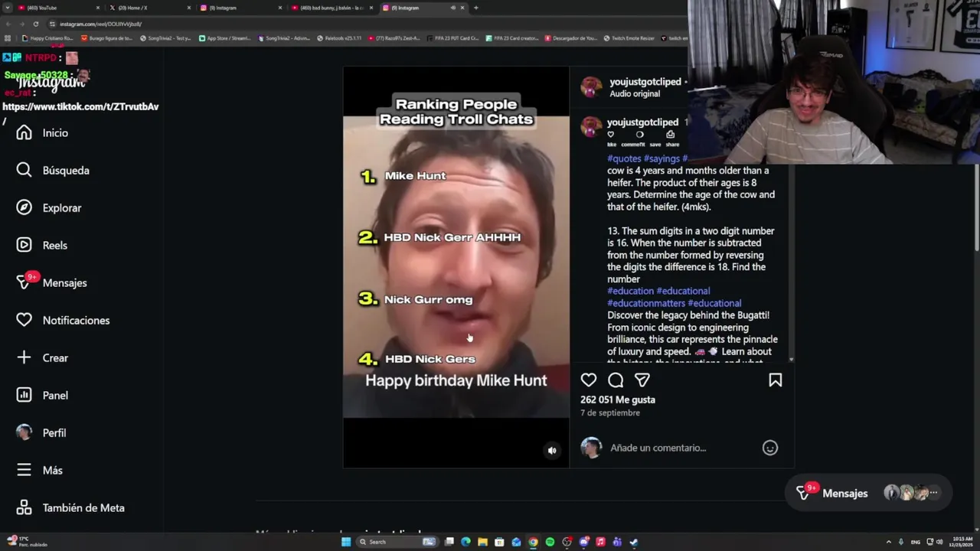Open the Apps grid in bookmarks bar
The width and height of the screenshot is (980, 551).
coord(8,38)
